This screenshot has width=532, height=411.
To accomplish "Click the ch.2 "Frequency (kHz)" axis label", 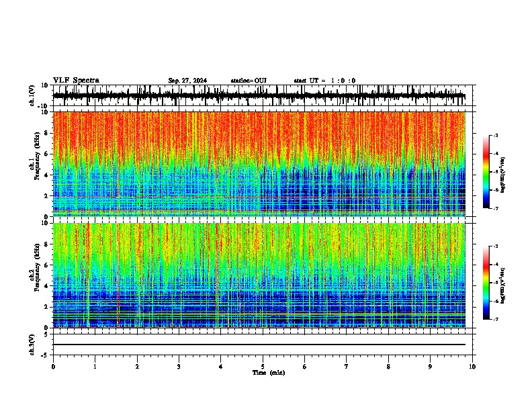I will click(37, 267).
